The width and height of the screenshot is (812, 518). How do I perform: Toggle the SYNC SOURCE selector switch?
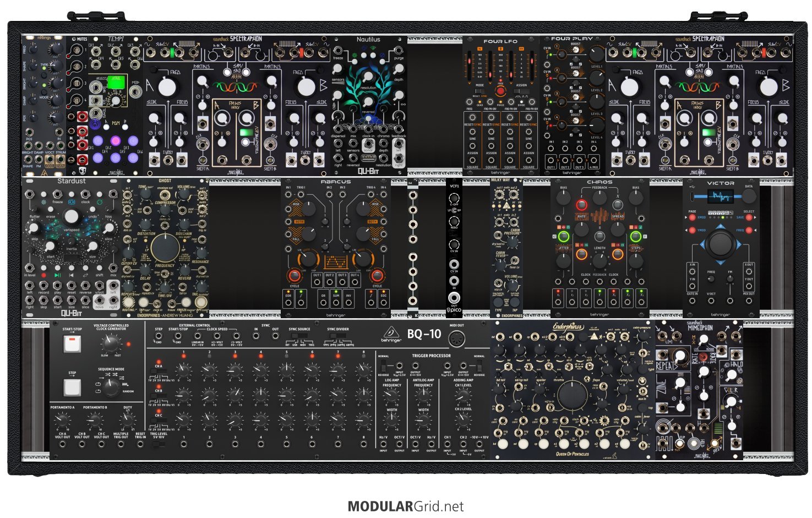tap(299, 337)
